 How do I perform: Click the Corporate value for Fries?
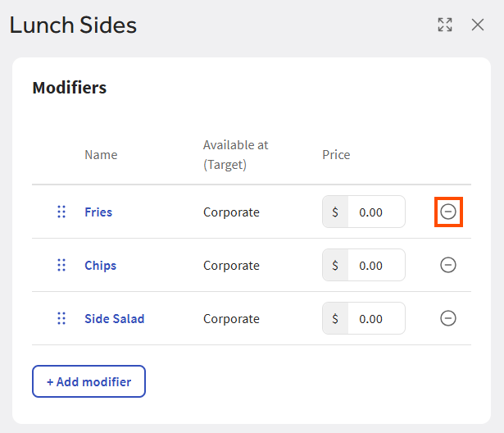tap(231, 212)
